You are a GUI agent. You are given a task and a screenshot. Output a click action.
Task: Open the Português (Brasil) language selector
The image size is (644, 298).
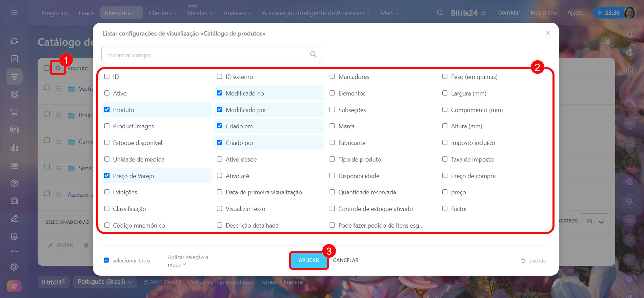click(x=105, y=282)
